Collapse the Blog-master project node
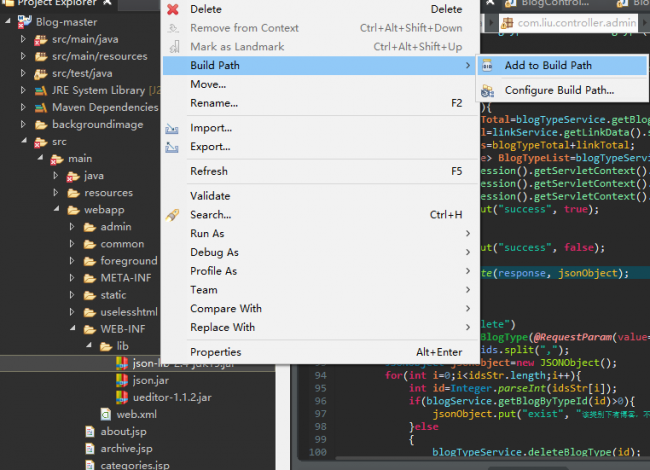 pyautogui.click(x=7, y=21)
